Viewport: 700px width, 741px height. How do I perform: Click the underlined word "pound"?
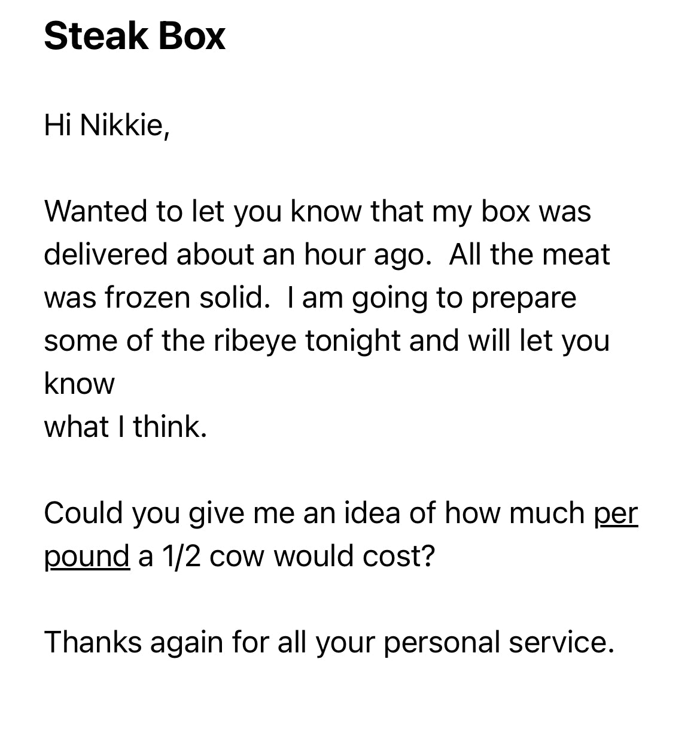pyautogui.click(x=87, y=557)
